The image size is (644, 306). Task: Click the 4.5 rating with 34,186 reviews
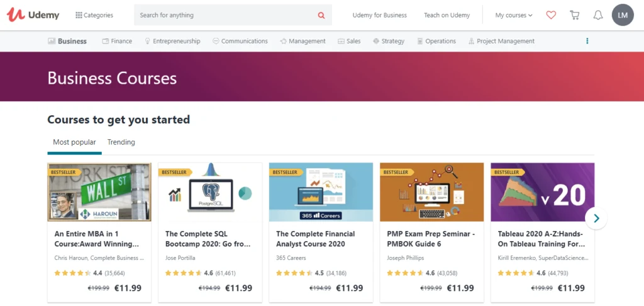[x=311, y=273]
